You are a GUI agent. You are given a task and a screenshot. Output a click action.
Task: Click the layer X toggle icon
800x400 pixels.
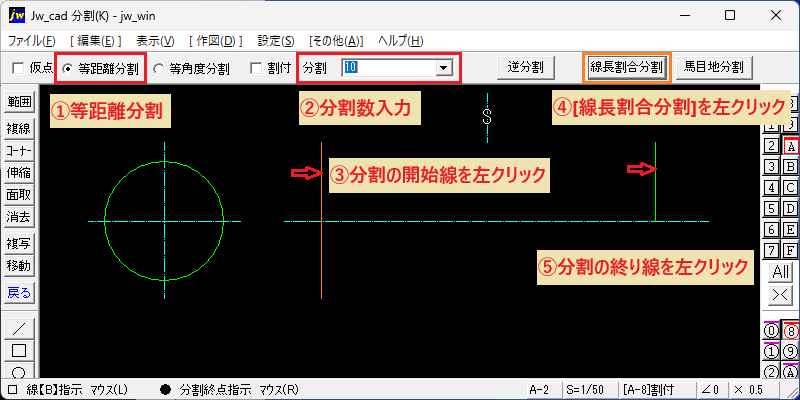pos(781,294)
